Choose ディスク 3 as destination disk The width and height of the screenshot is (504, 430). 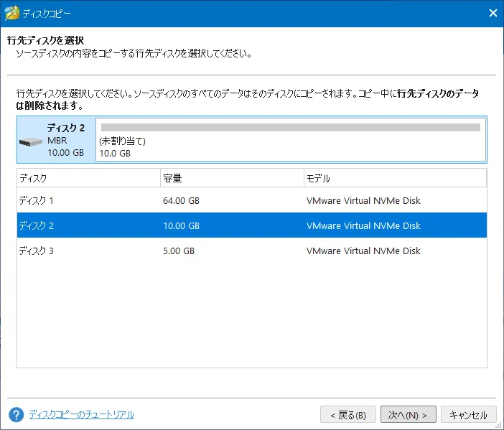tap(37, 251)
